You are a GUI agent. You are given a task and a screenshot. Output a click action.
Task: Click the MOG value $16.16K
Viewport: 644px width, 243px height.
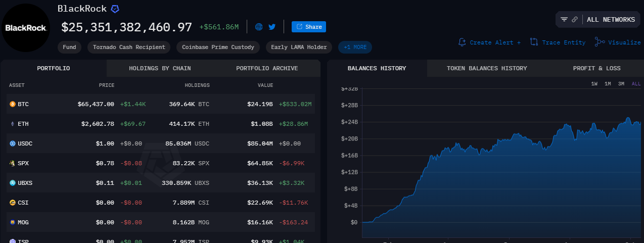260,222
